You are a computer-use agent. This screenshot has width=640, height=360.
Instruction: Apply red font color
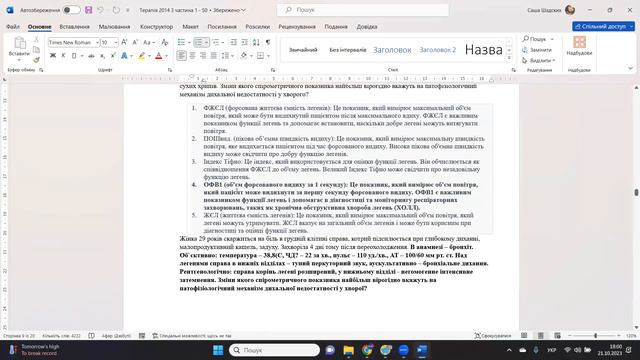coord(159,56)
